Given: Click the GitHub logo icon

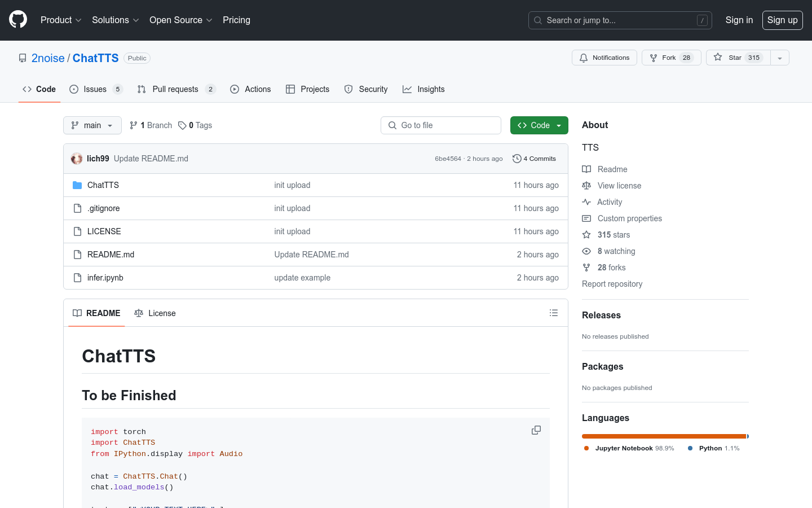Looking at the screenshot, I should click(x=18, y=20).
